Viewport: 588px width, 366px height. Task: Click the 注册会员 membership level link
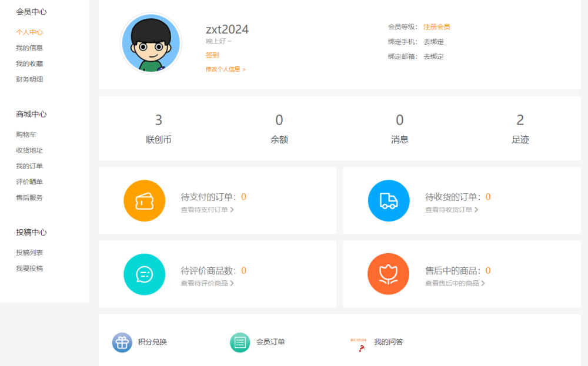[436, 27]
